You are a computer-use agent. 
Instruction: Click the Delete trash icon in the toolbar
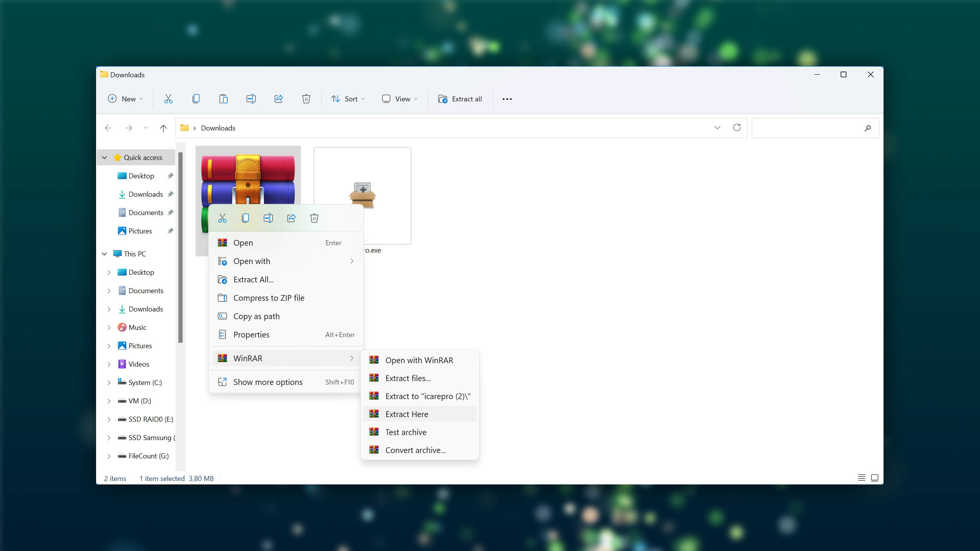(306, 99)
